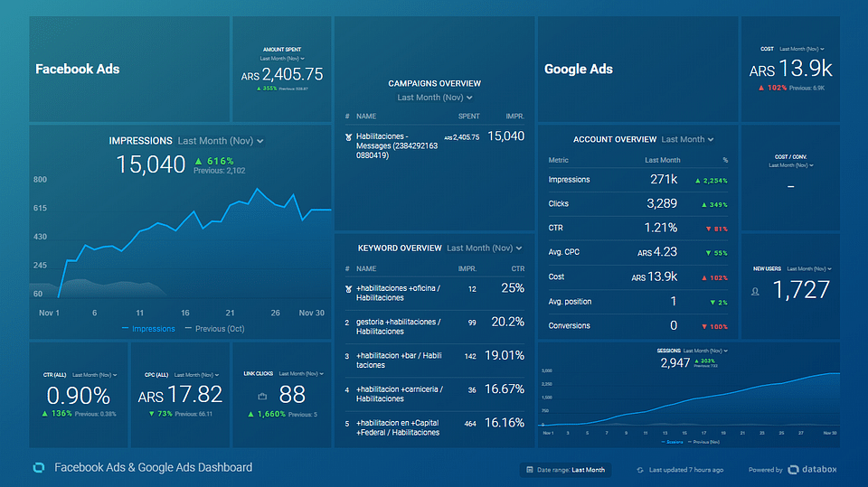The width and height of the screenshot is (868, 487).
Task: Click the Conversions row showing 0
Action: pyautogui.click(x=637, y=326)
